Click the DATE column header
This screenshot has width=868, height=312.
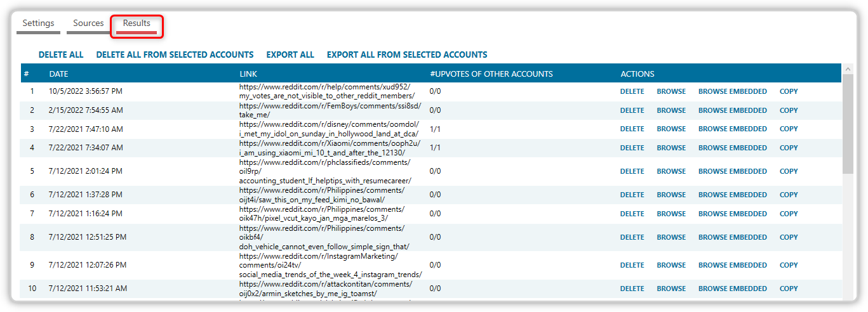tap(58, 74)
